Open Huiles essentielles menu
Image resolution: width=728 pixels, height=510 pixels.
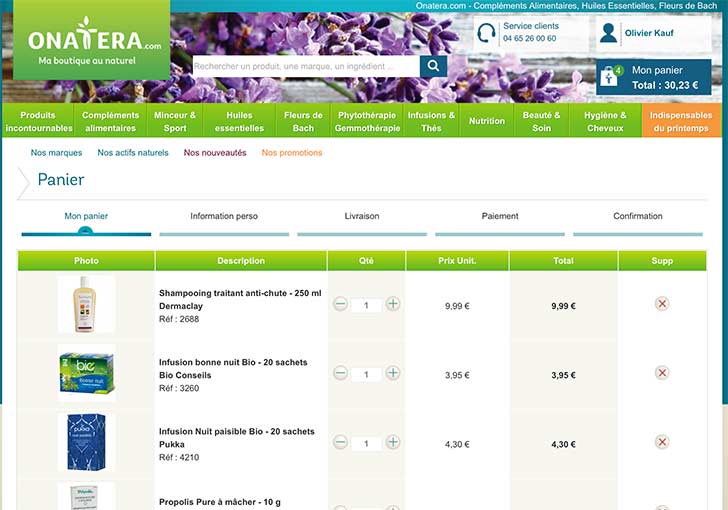[x=239, y=121]
